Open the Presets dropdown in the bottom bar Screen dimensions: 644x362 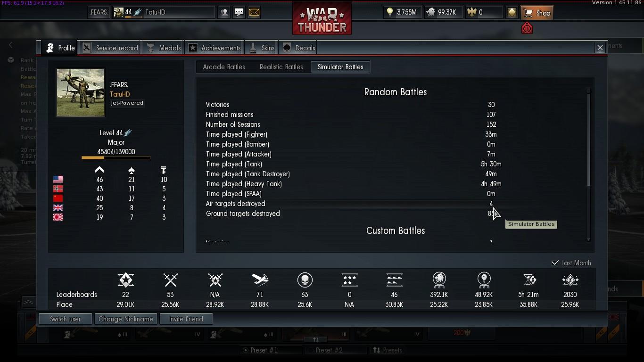tap(388, 350)
